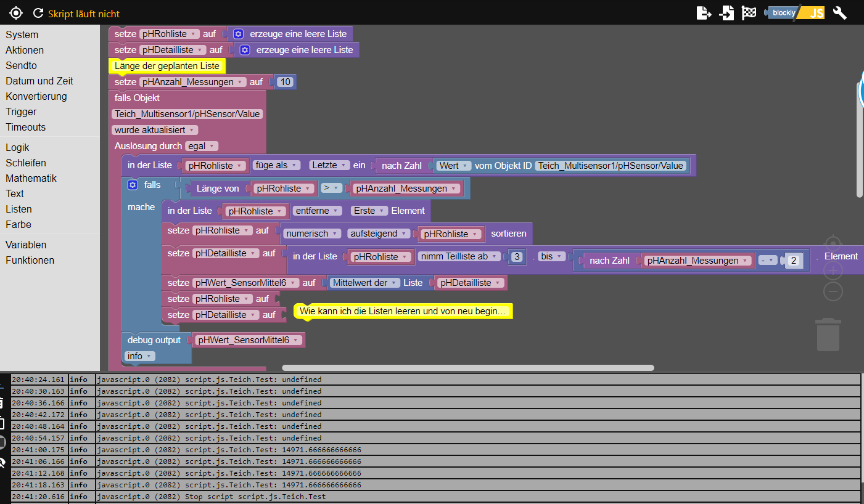Click the object ID field after 'vom Objekt ID'
864x504 pixels.
611,165
